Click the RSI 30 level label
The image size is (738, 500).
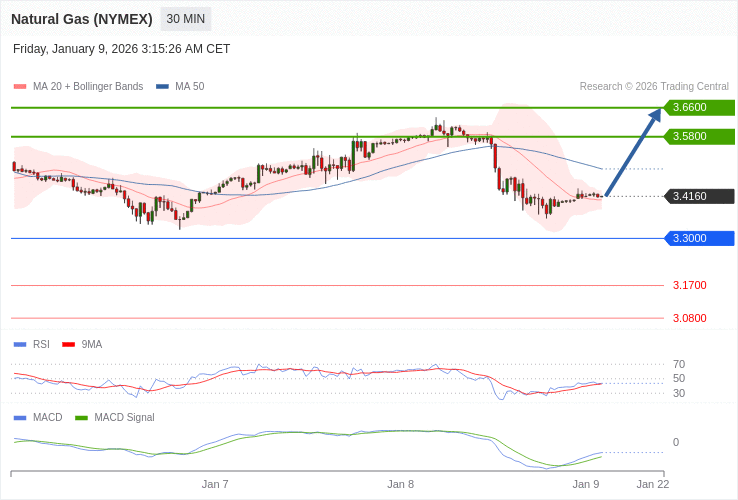[679, 393]
